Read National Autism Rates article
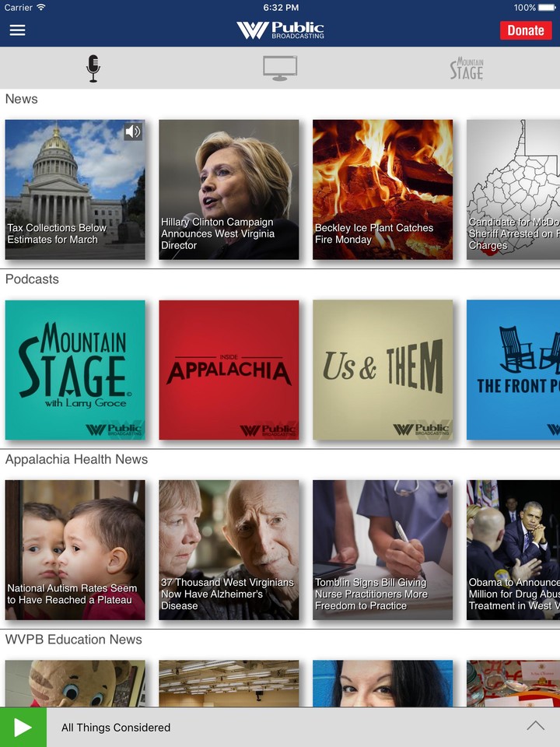Screen dimensions: 560x747 [75, 550]
